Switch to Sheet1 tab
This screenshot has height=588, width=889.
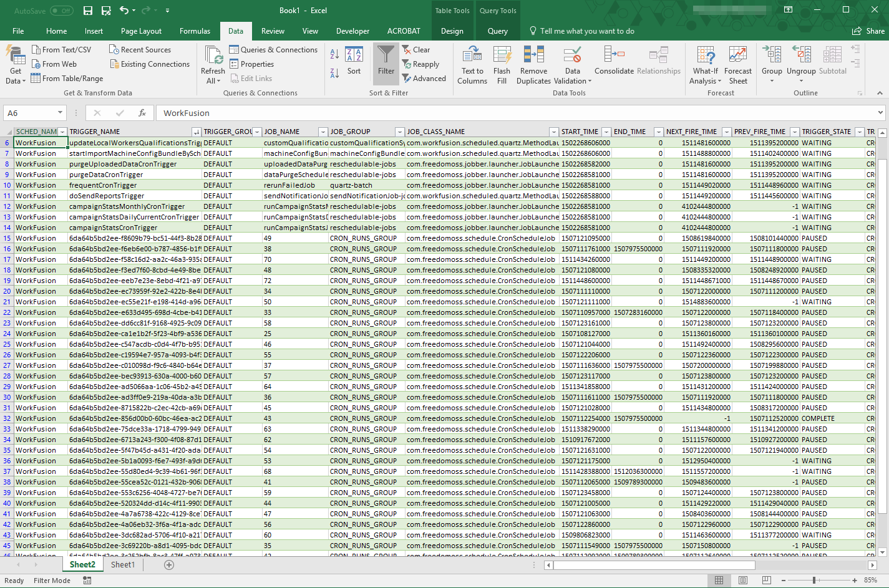click(123, 564)
